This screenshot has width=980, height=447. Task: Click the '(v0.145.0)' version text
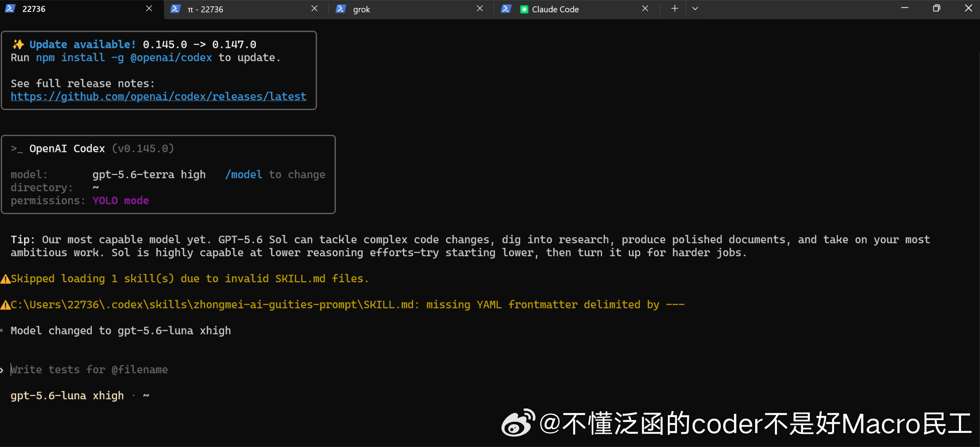pyautogui.click(x=143, y=149)
